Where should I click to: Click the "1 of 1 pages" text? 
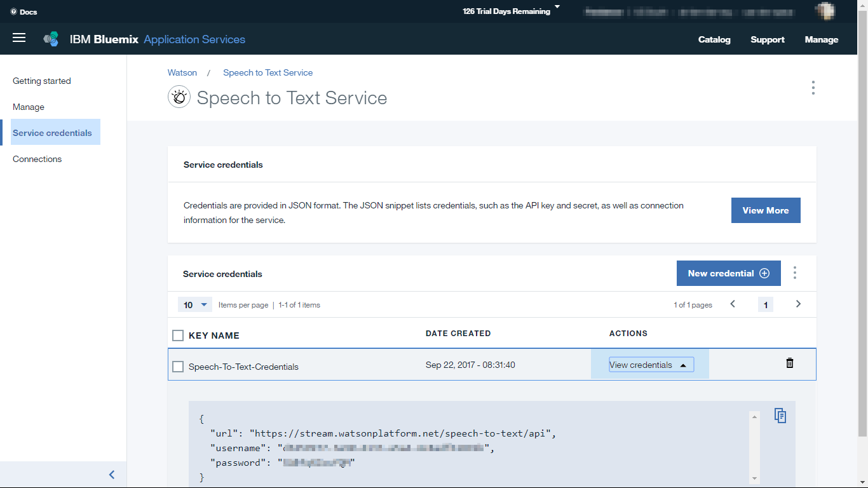[693, 305]
